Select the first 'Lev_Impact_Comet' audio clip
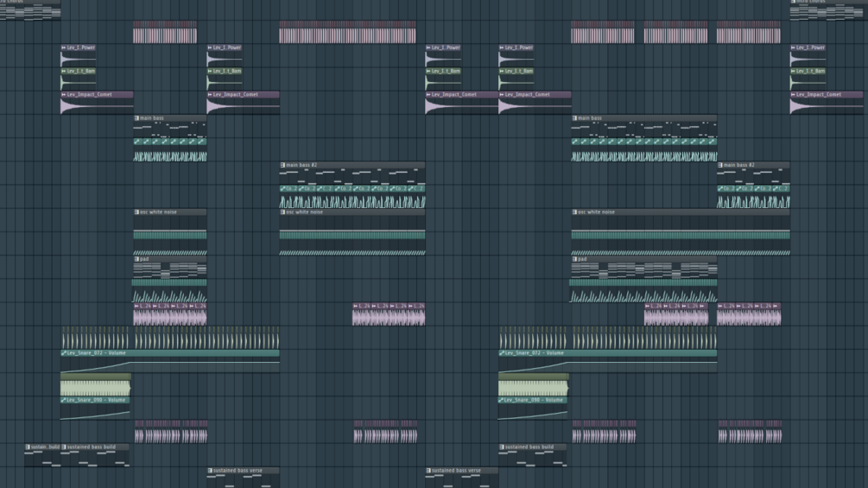Viewport: 868px width, 488px height. click(97, 103)
